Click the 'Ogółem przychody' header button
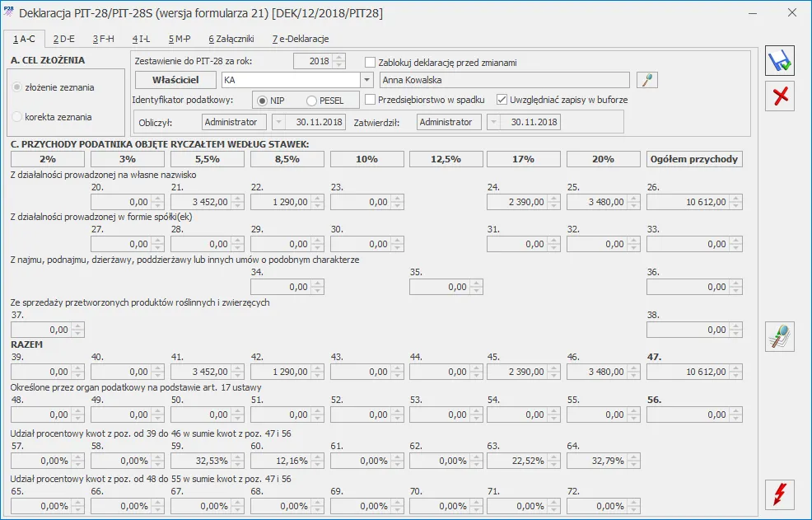Screen dimensions: 812x520 tap(694, 159)
